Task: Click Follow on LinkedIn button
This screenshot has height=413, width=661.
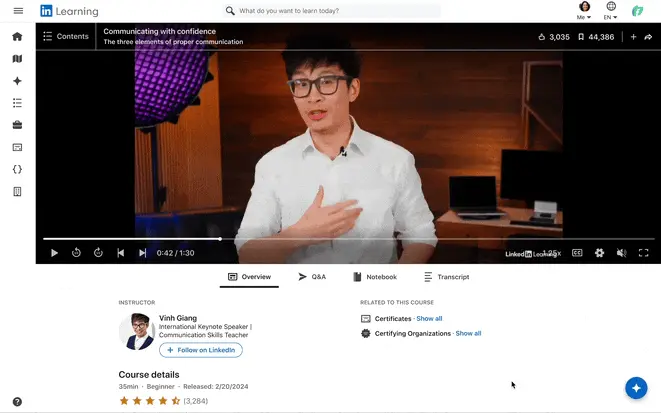Action: click(201, 350)
